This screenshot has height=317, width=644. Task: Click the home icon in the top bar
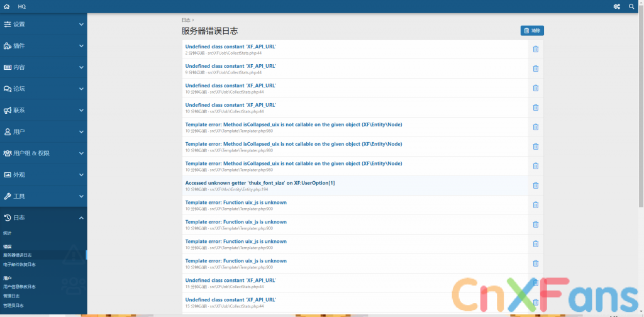pyautogui.click(x=6, y=6)
